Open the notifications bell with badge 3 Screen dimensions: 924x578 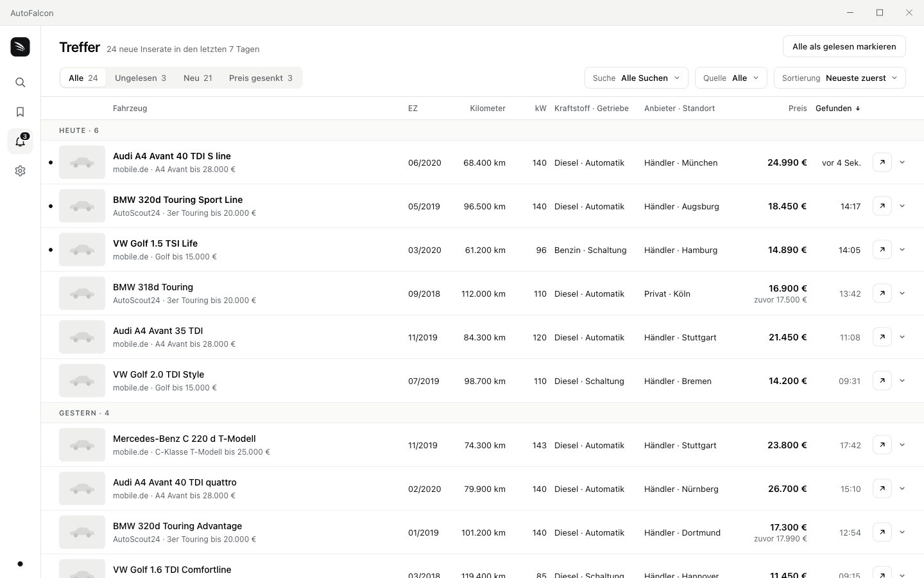[20, 141]
